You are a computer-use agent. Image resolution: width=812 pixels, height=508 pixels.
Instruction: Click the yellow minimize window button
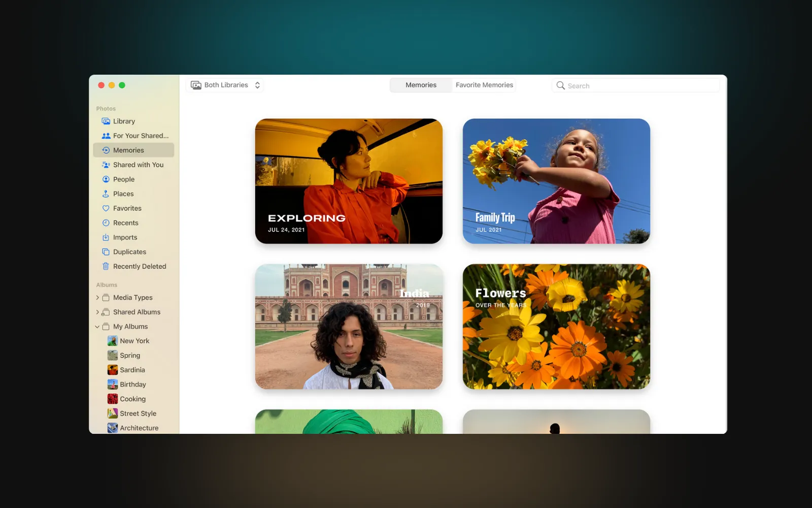112,85
